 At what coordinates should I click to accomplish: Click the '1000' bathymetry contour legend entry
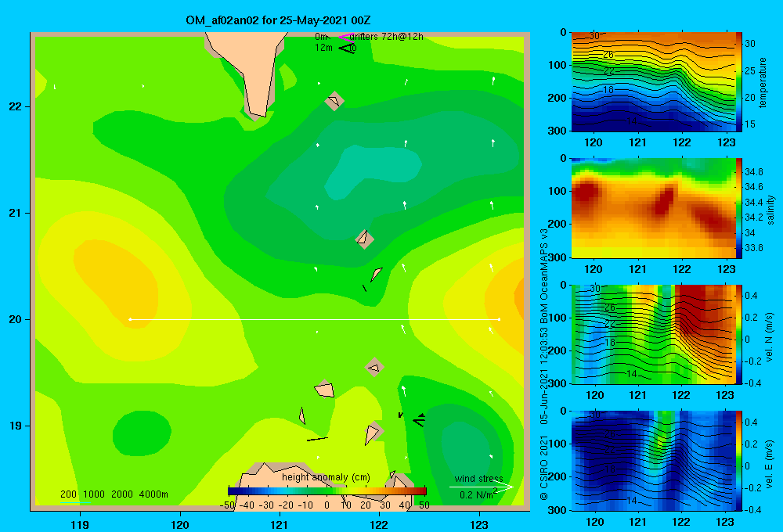(93, 494)
